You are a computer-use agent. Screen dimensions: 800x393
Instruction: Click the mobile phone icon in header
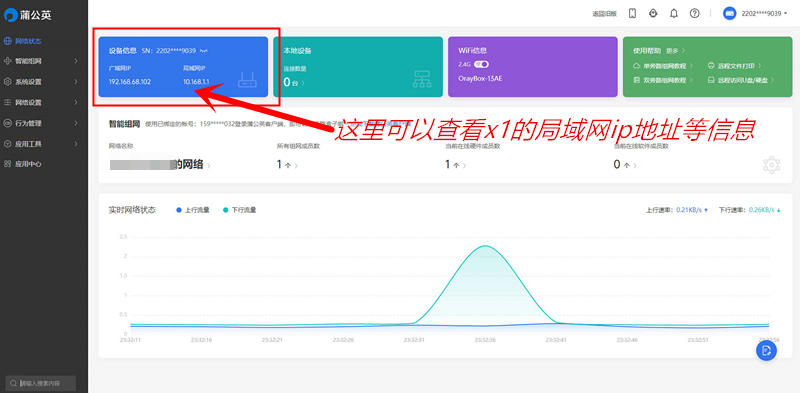click(633, 14)
